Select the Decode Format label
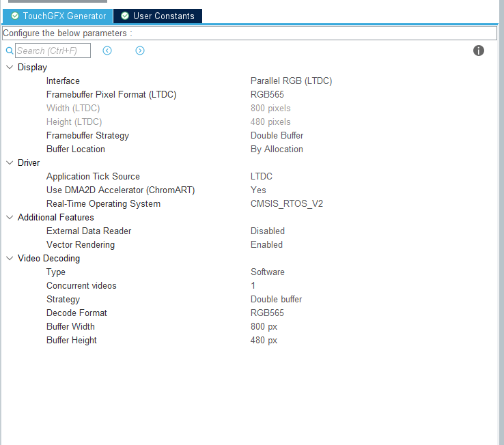This screenshot has width=504, height=445. [76, 313]
